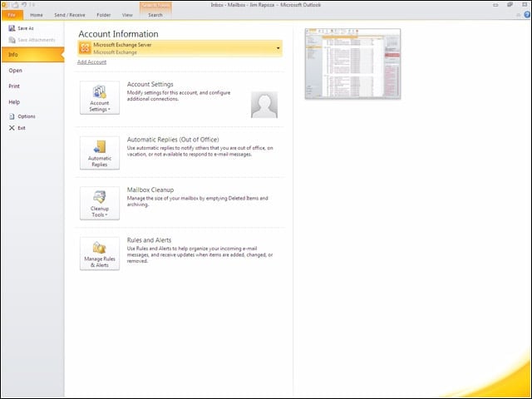Minimize the ribbon with the small caret icon
Image resolution: width=532 pixels, height=399 pixels.
518,15
